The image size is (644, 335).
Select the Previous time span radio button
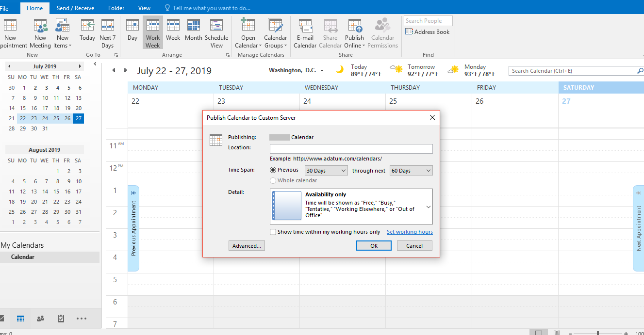coord(273,170)
